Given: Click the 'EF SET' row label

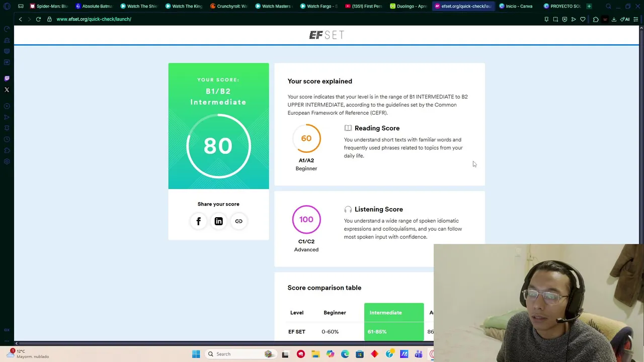Looking at the screenshot, I should click(x=297, y=332).
